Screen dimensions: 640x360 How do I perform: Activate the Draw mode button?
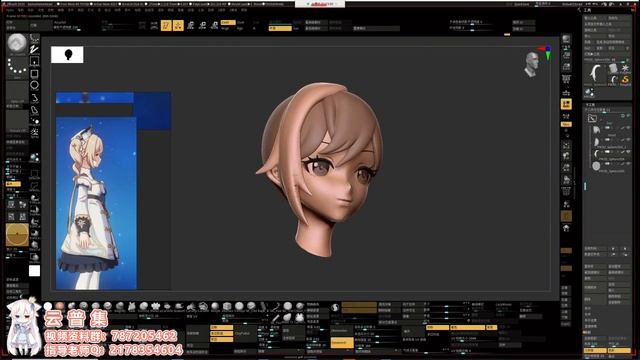click(178, 25)
